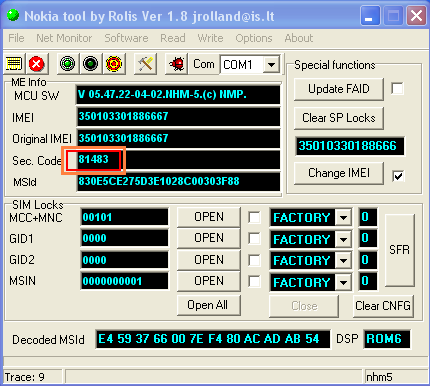This screenshot has width=430, height=386.
Task: Click the Trace: 9 status bar entry
Action: 33,377
